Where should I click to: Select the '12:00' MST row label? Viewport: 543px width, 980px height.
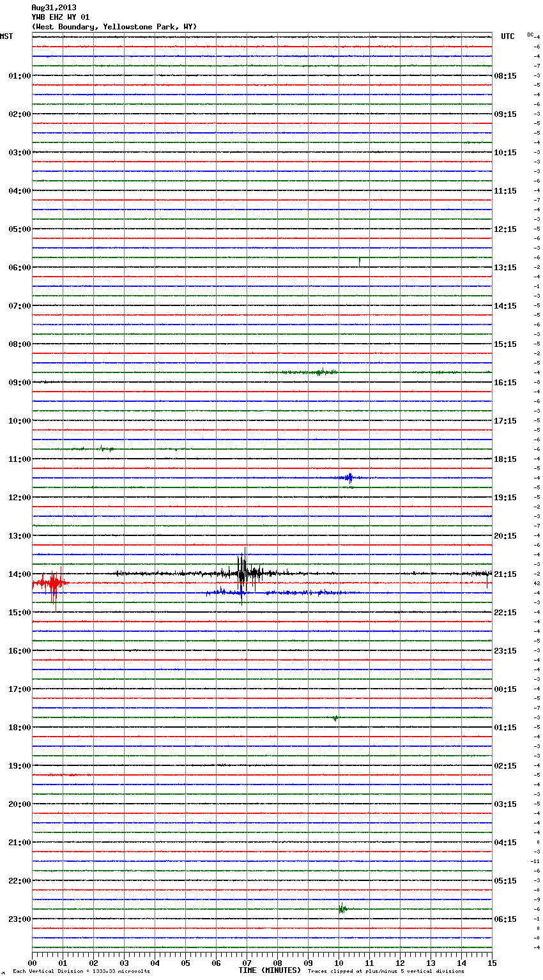pyautogui.click(x=20, y=498)
